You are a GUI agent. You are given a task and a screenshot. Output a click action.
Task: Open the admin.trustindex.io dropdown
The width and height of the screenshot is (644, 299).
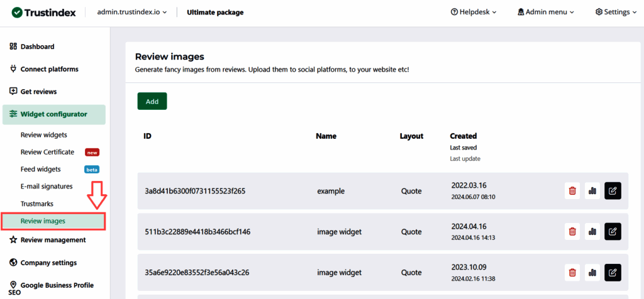click(x=131, y=12)
